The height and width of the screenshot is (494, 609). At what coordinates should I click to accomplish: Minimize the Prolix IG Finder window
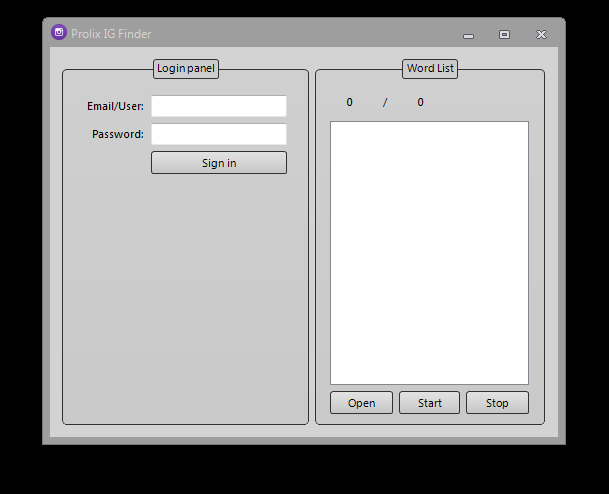pos(468,36)
